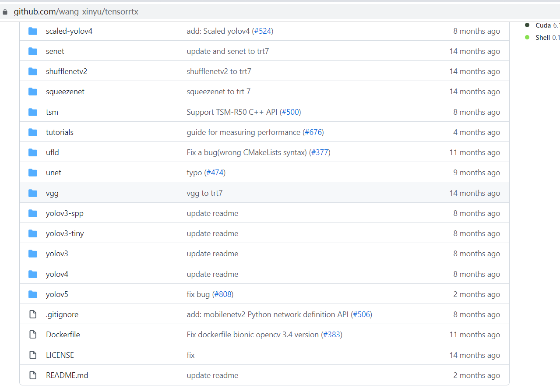Viewport: 560px width, 392px height.
Task: Click the Cuda language entry
Action: 542,25
